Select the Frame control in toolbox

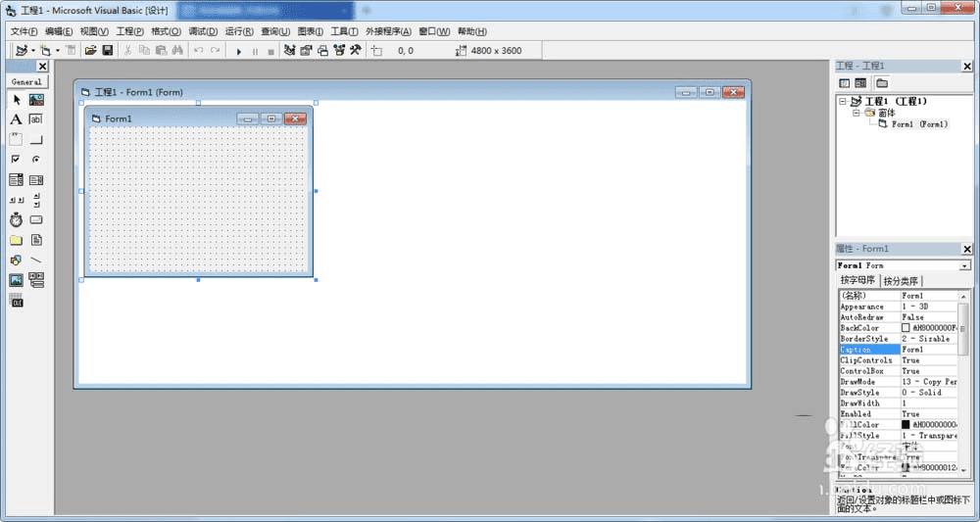click(17, 139)
